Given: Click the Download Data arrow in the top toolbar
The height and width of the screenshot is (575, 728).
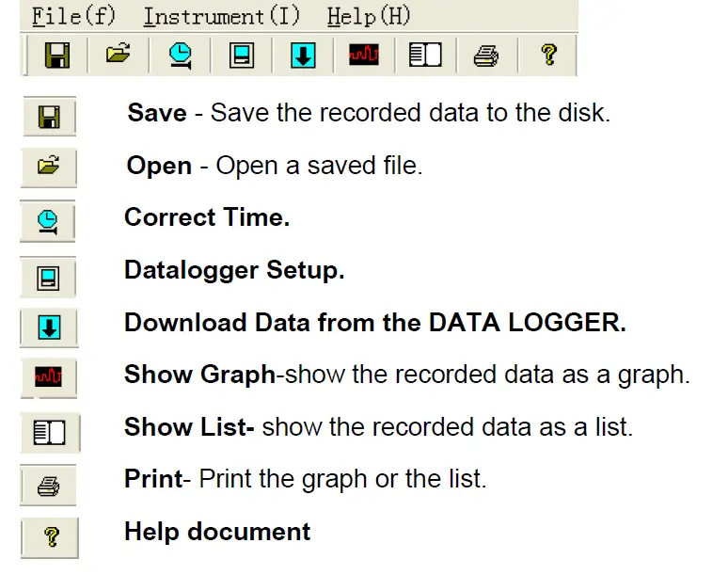Looking at the screenshot, I should 302,56.
